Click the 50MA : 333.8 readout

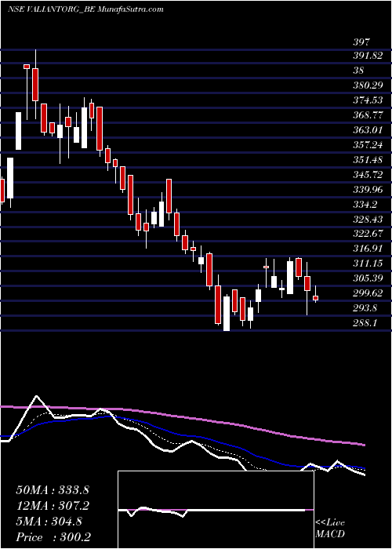tap(53, 490)
